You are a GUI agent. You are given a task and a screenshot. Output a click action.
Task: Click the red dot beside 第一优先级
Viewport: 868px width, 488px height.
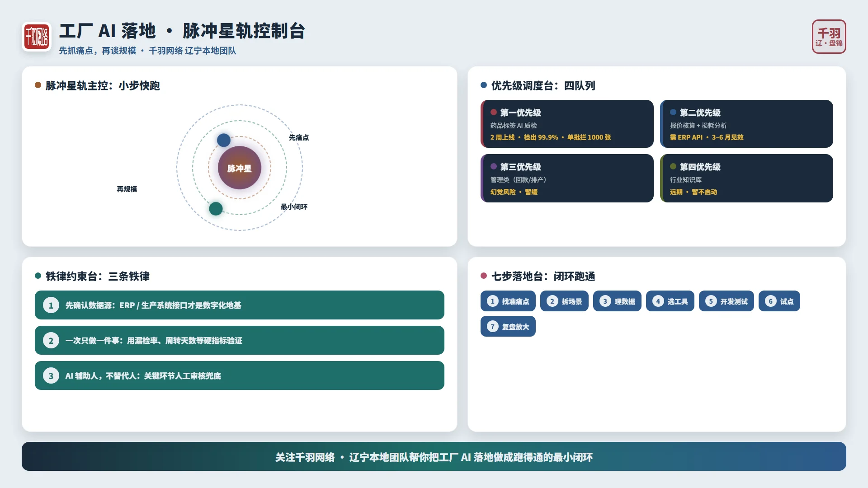(x=494, y=112)
